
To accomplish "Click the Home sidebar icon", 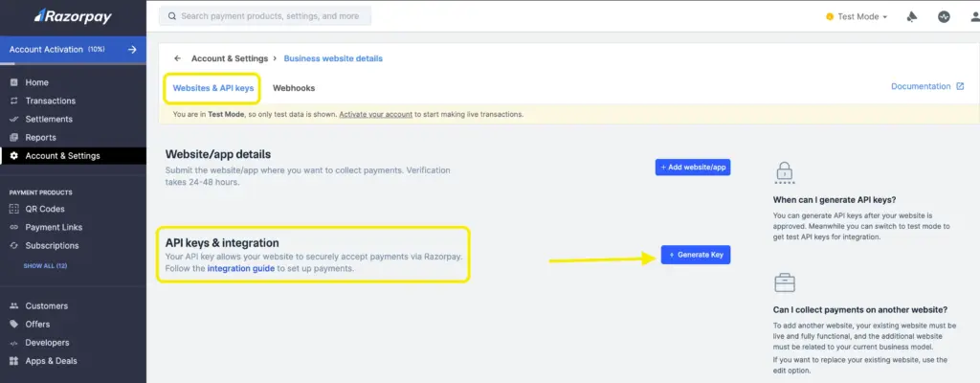I will pos(13,82).
